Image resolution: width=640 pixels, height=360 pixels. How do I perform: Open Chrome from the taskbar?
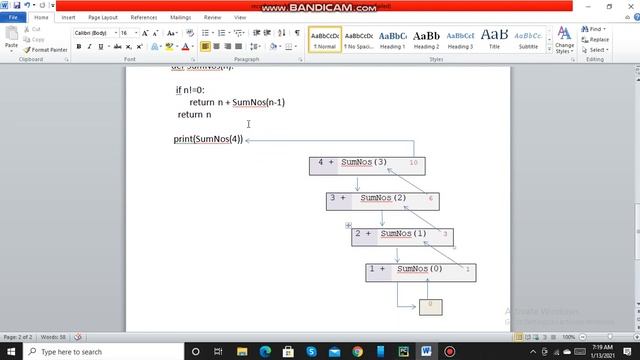[x=358, y=352]
